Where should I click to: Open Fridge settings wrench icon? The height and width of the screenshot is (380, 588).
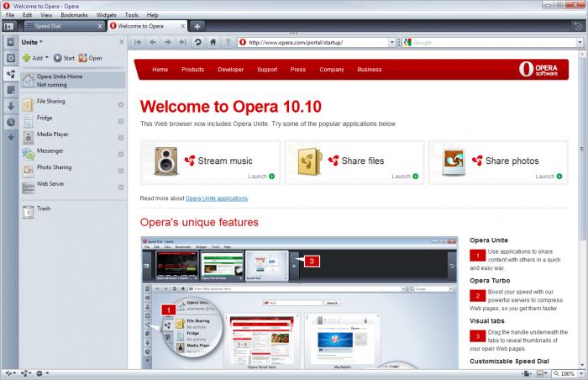(121, 121)
